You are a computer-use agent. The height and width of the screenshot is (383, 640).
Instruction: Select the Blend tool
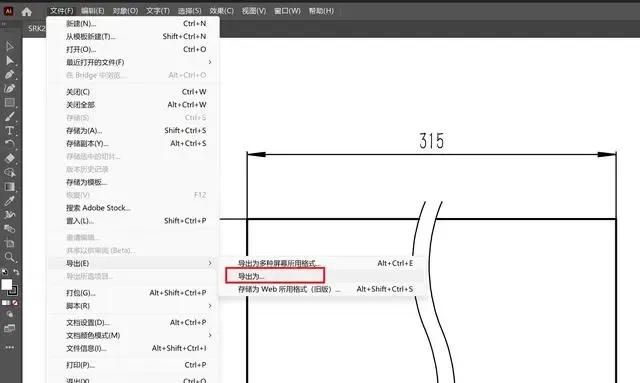click(x=9, y=229)
